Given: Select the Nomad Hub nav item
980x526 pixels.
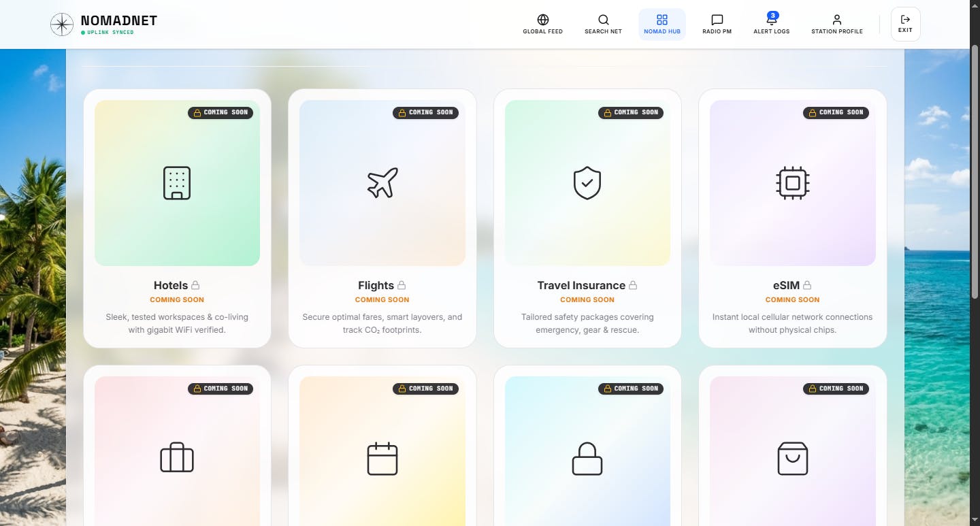Looking at the screenshot, I should 662,24.
